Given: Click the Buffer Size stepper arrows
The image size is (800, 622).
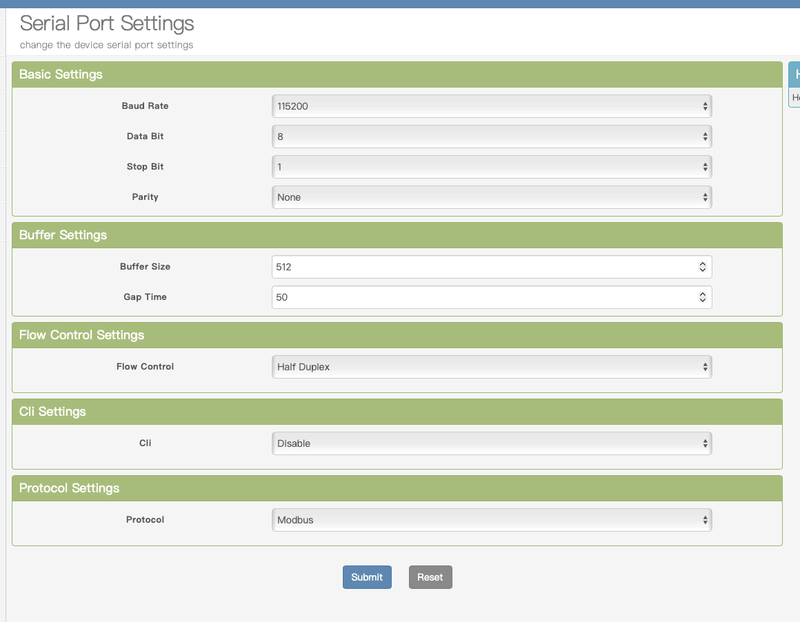Looking at the screenshot, I should pyautogui.click(x=703, y=267).
